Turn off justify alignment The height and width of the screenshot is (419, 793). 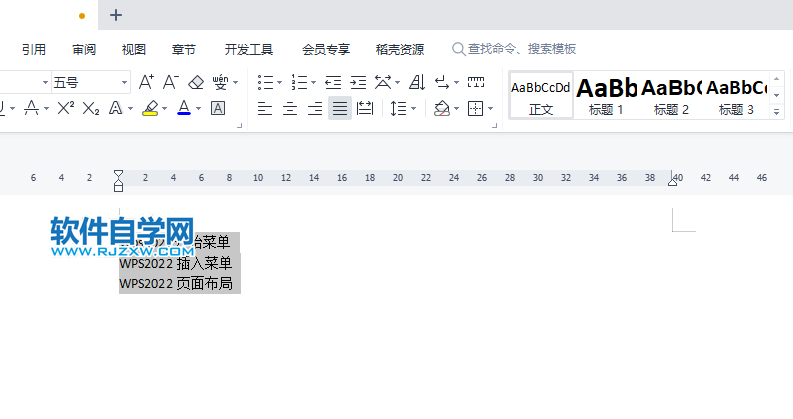pyautogui.click(x=340, y=108)
